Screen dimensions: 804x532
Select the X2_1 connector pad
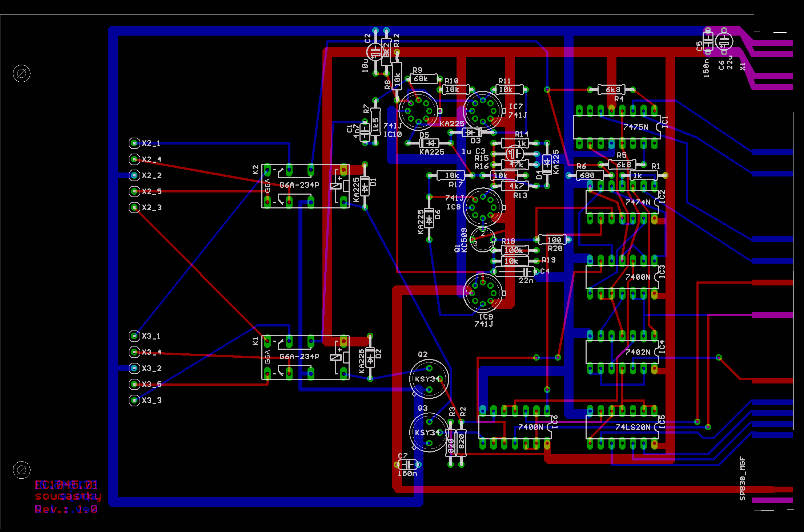pos(134,143)
